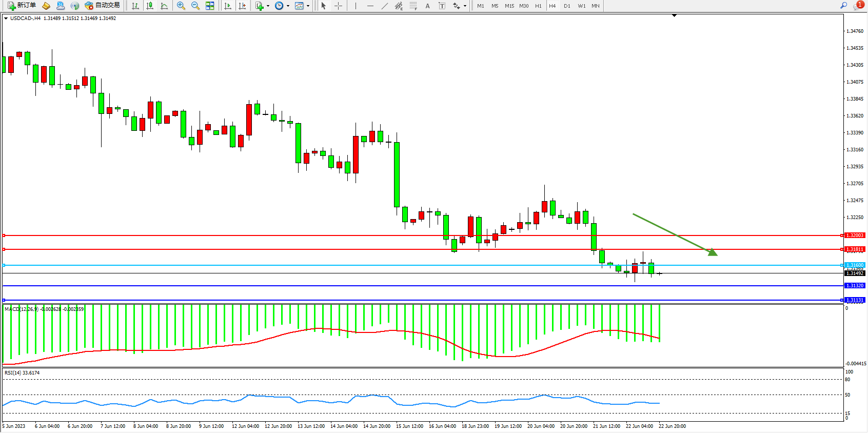Viewport: 868px width, 433px height.
Task: Tile chart windows icon
Action: [210, 6]
